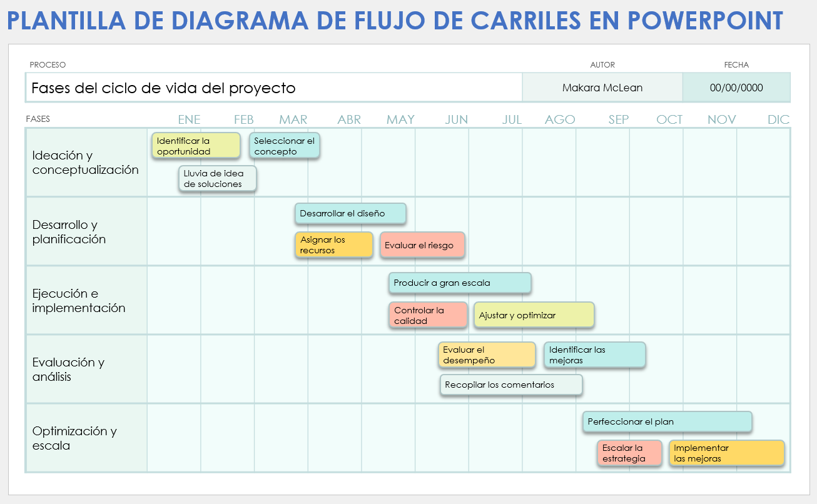The width and height of the screenshot is (817, 504).
Task: Click the AUTOR field label
Action: pyautogui.click(x=602, y=65)
